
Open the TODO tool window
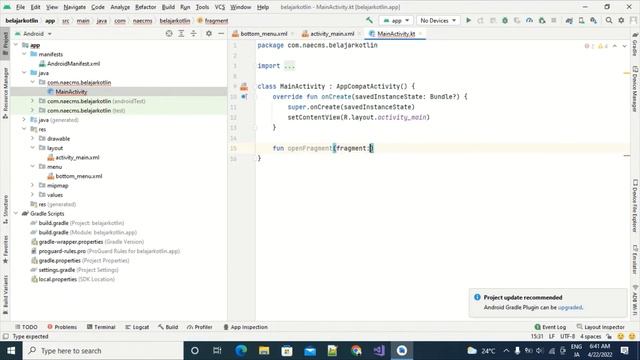[x=26, y=327]
